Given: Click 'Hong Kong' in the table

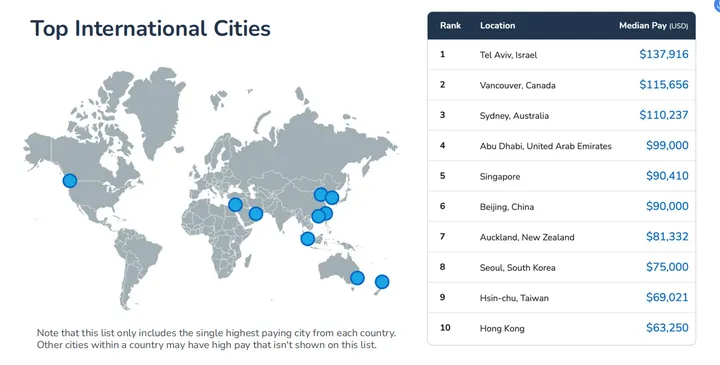Looking at the screenshot, I should click(x=502, y=329).
